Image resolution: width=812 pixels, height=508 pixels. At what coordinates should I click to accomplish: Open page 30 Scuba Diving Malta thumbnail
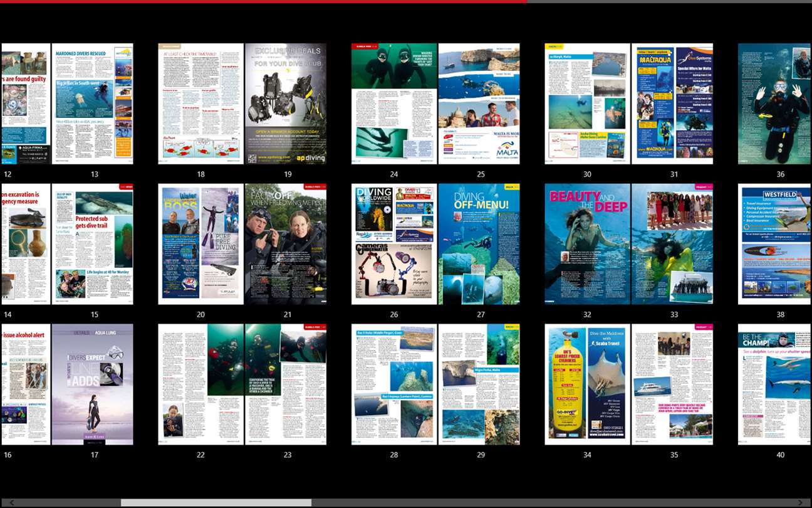588,103
